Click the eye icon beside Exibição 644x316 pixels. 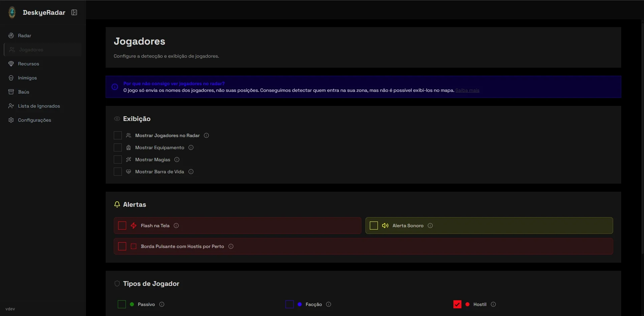[117, 119]
